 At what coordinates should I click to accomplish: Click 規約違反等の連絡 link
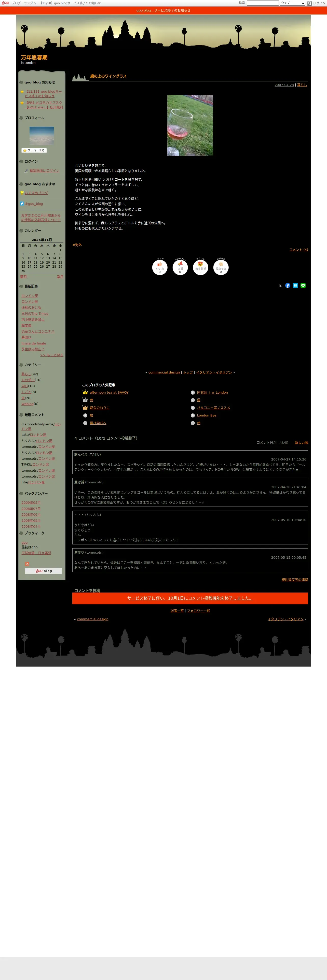[295, 580]
